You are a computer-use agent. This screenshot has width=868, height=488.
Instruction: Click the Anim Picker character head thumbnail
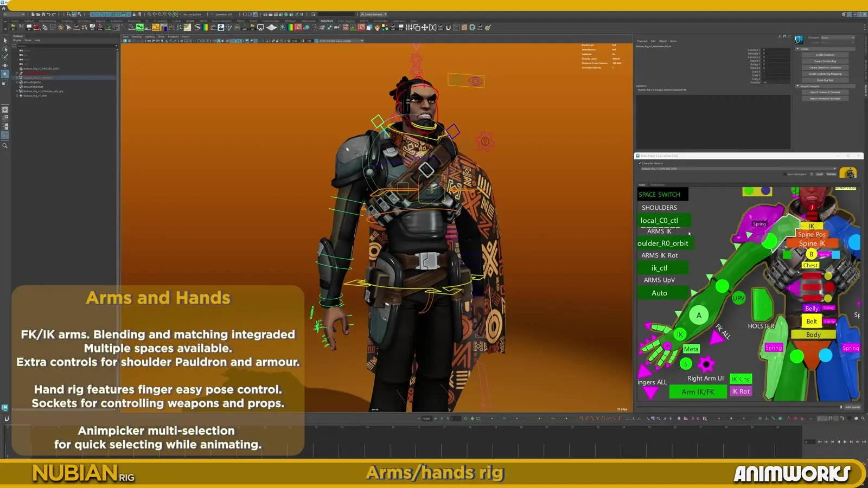[x=849, y=173]
